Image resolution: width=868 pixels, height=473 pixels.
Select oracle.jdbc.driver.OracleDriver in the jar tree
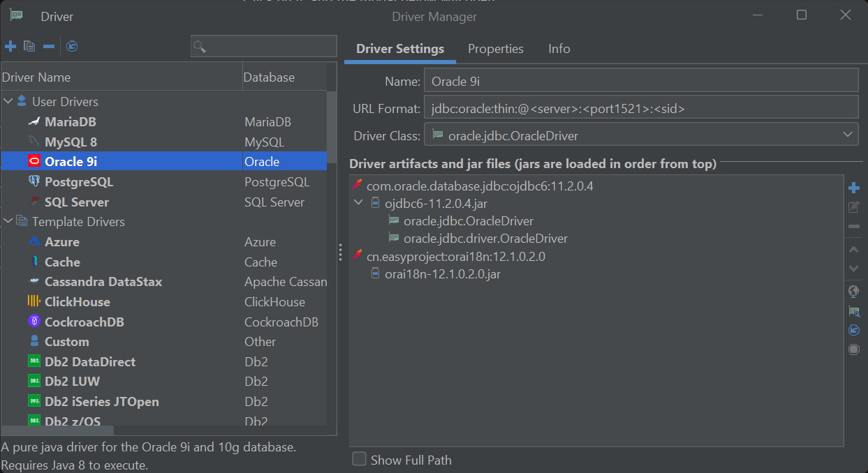[497, 238]
